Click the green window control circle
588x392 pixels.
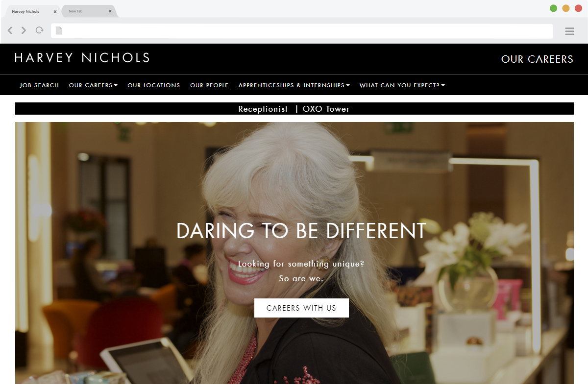point(553,8)
